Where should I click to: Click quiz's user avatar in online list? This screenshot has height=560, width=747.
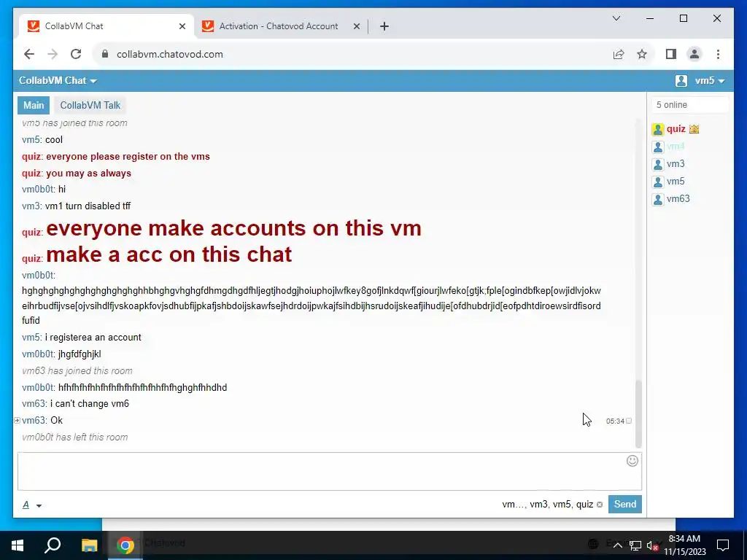[x=658, y=130]
